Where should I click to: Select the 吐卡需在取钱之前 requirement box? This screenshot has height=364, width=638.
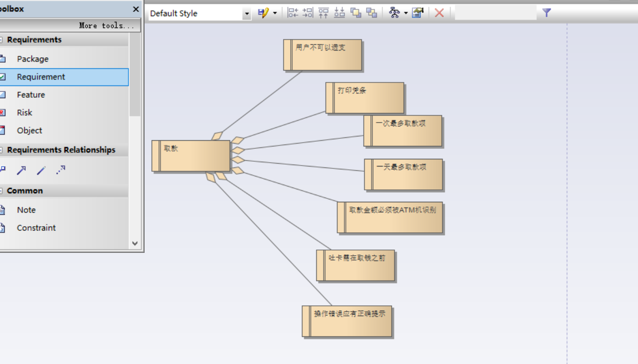tap(356, 265)
